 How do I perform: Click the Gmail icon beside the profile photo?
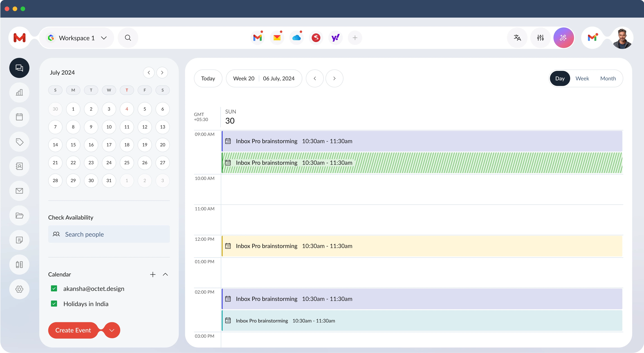(x=592, y=38)
